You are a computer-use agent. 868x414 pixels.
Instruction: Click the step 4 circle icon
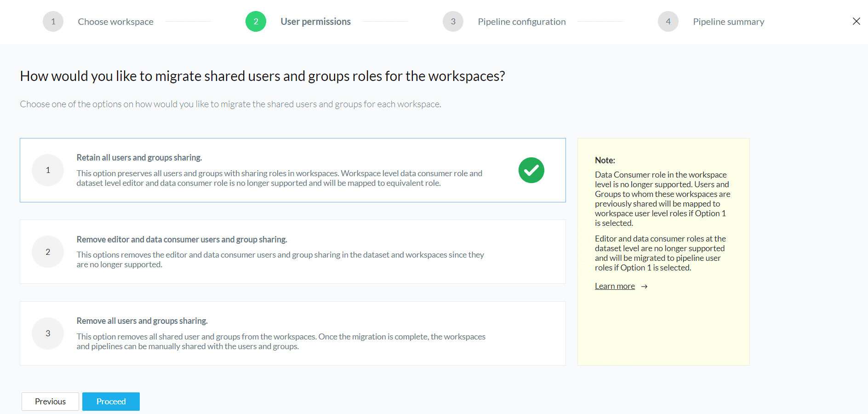(668, 22)
